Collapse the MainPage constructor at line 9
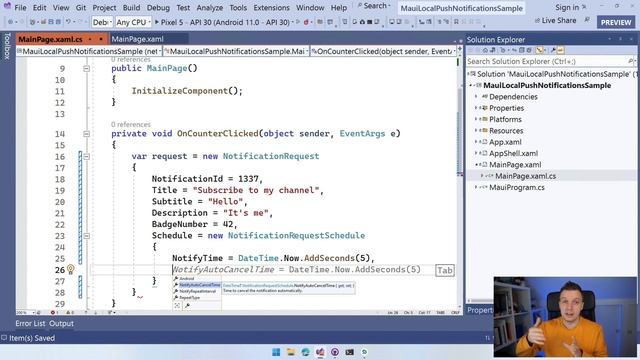This screenshot has height=360, width=640. click(86, 69)
